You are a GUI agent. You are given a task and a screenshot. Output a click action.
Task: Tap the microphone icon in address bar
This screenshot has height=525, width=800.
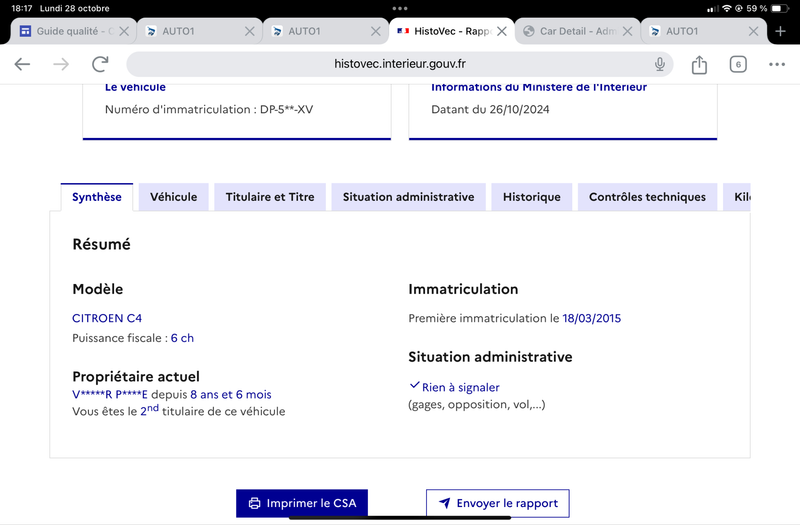pos(660,64)
